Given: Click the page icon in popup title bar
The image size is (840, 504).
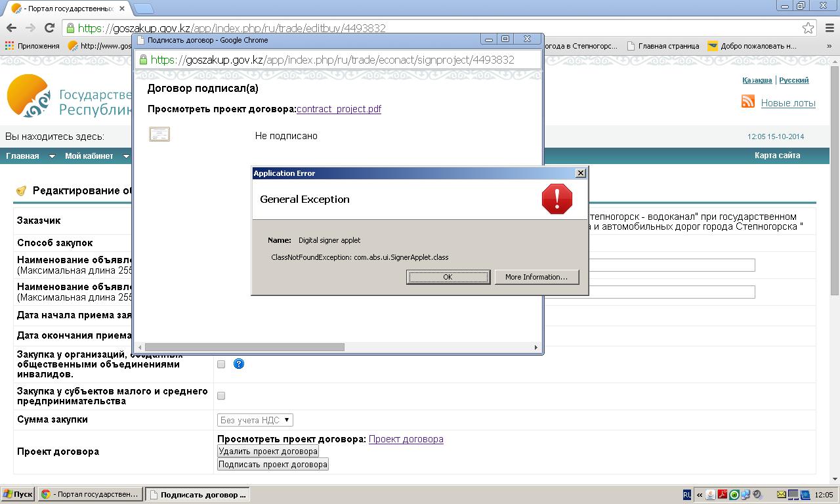Looking at the screenshot, I should click(140, 40).
